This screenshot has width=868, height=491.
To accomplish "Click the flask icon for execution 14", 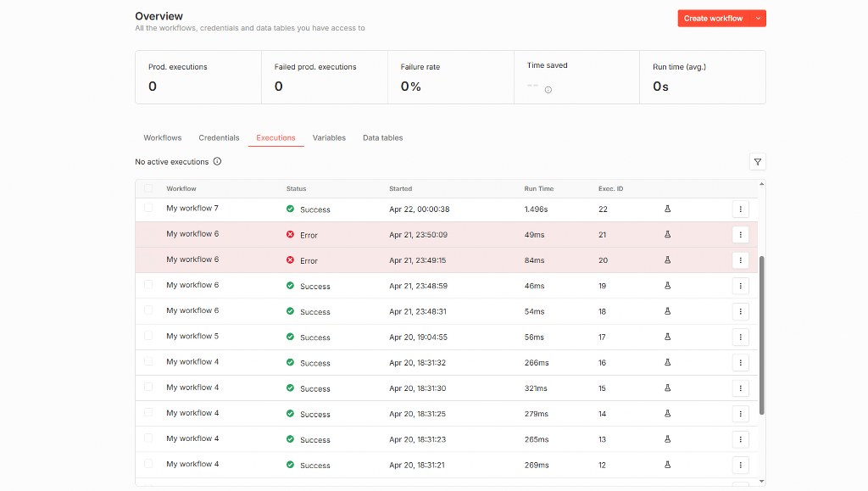I will 667,414.
